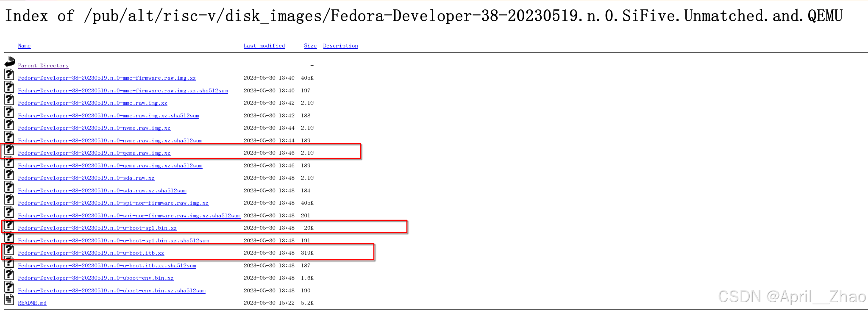
Task: Click the icon beside qemu.raw.img.xz.sha512sum
Action: pos(9,162)
